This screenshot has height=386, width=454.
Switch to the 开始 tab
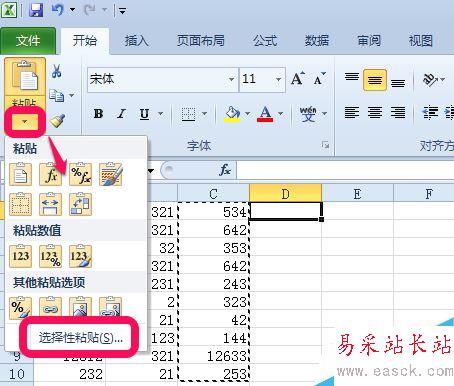pos(85,41)
